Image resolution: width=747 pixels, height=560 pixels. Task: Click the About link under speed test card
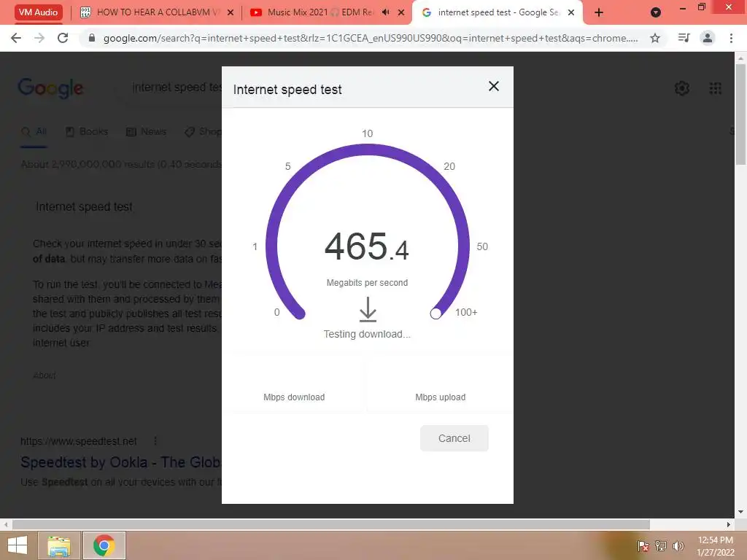point(44,376)
